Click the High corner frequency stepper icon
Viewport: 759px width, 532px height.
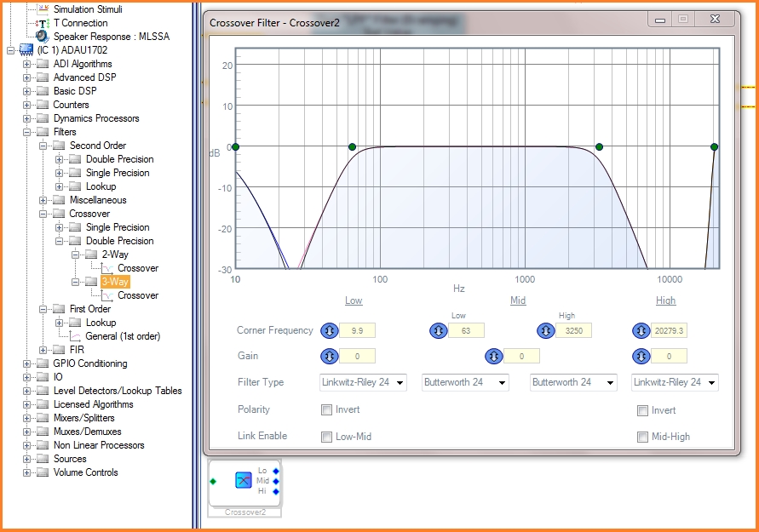(x=641, y=330)
